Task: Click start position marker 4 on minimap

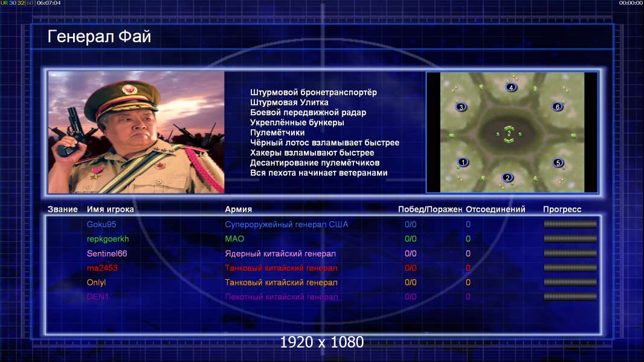Action: (x=511, y=87)
